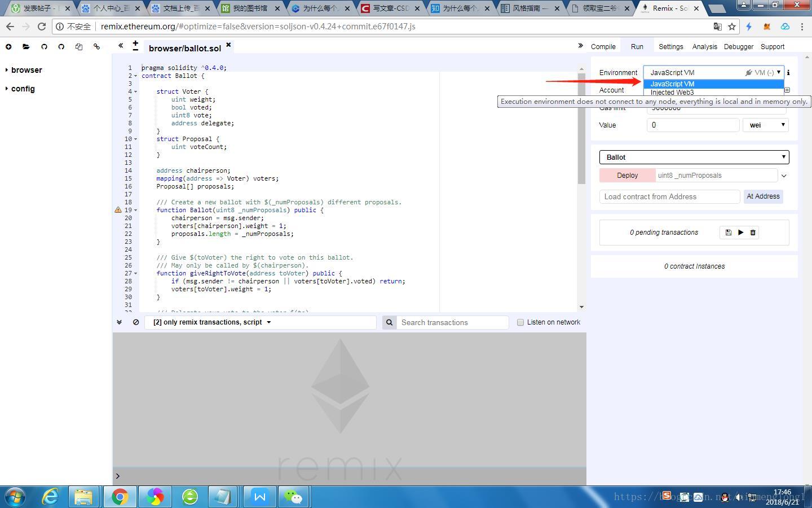812x508 pixels.
Task: Delete pending transactions with the trash icon
Action: [x=753, y=233]
